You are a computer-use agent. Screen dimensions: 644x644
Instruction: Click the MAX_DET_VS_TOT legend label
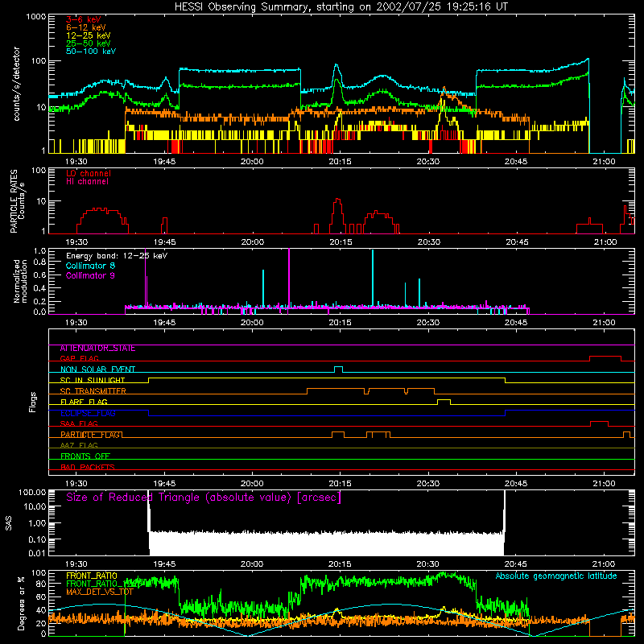[100, 592]
